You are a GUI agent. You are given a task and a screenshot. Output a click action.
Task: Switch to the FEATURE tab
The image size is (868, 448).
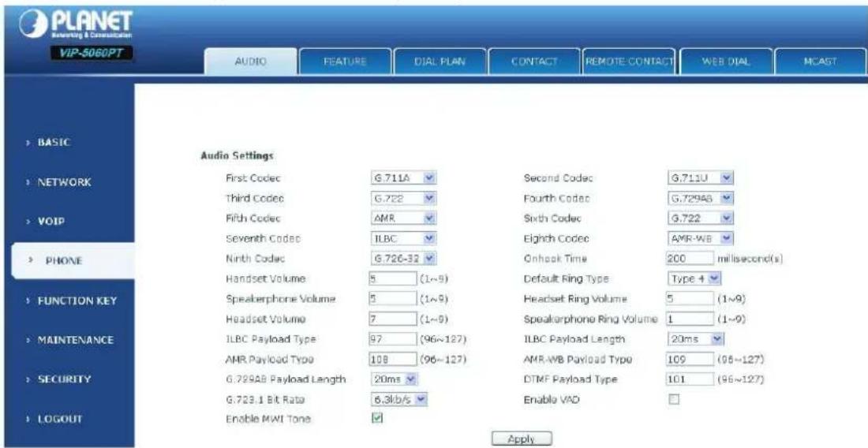tap(344, 61)
